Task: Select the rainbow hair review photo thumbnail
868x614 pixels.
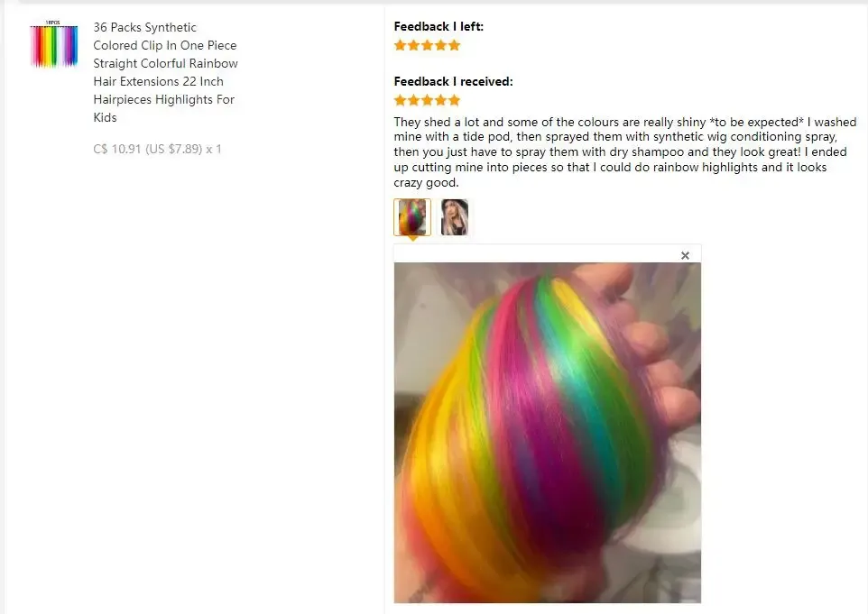Action: pos(412,217)
